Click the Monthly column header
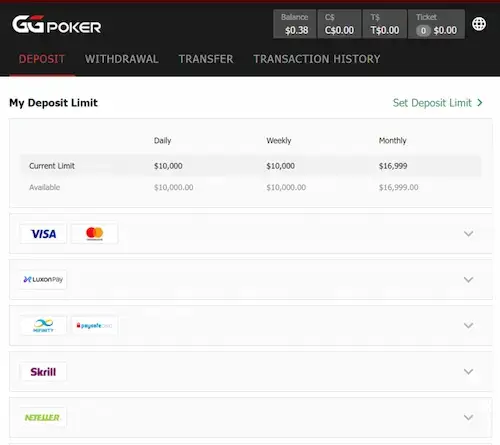 pos(393,141)
